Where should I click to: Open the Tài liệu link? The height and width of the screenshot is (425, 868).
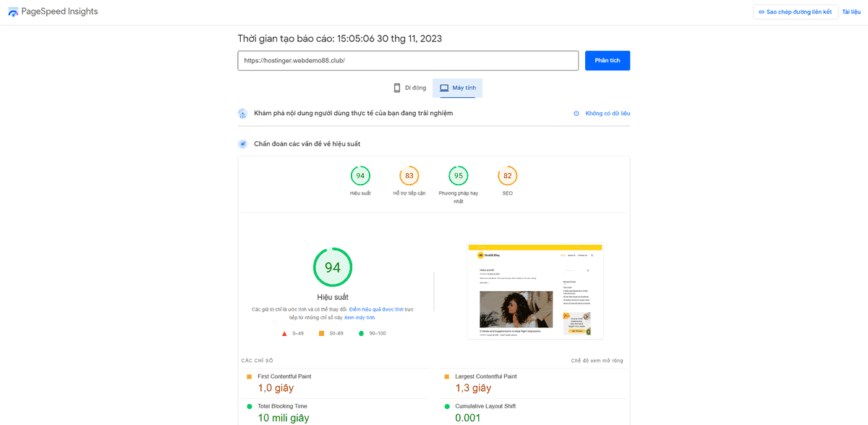click(851, 12)
